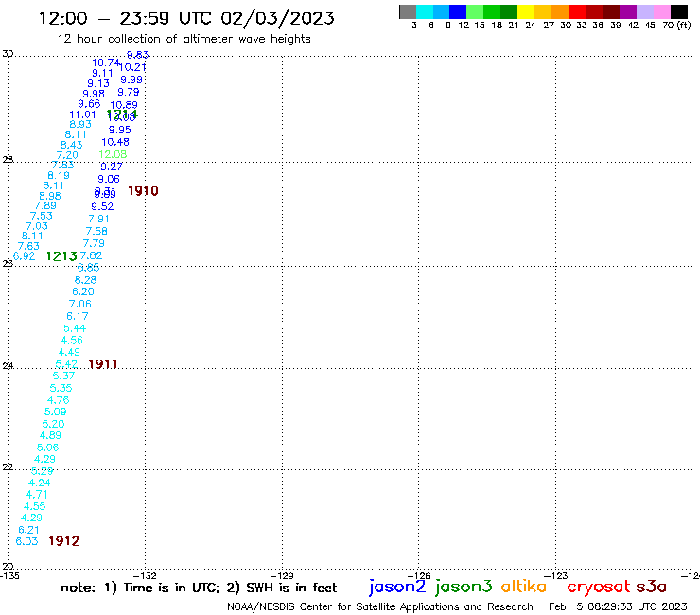Select the '-129' longitude axis label
The width and height of the screenshot is (700, 615).
(282, 575)
